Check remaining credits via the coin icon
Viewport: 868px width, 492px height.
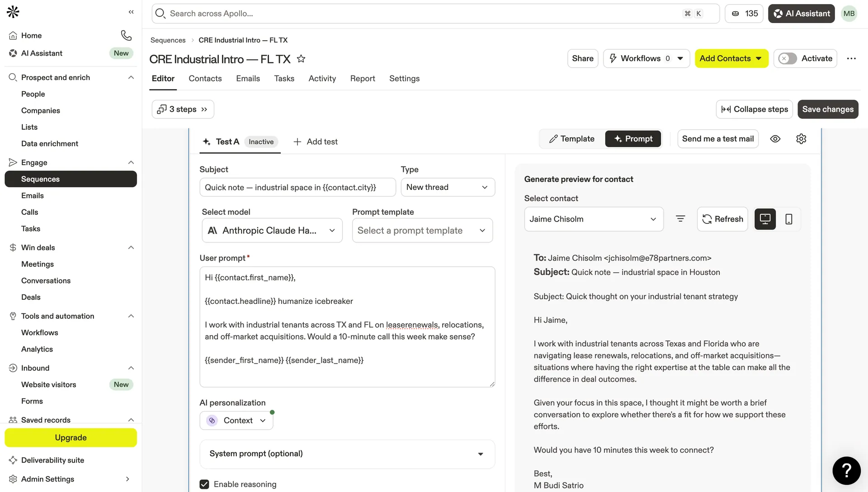pyautogui.click(x=744, y=14)
